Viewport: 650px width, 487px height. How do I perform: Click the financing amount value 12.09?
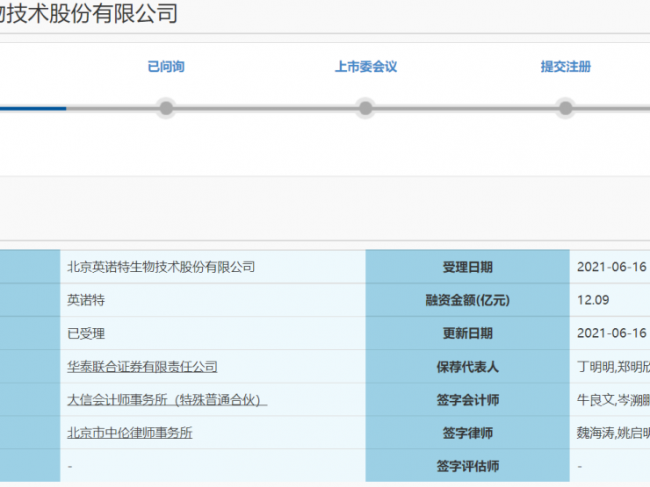(593, 300)
